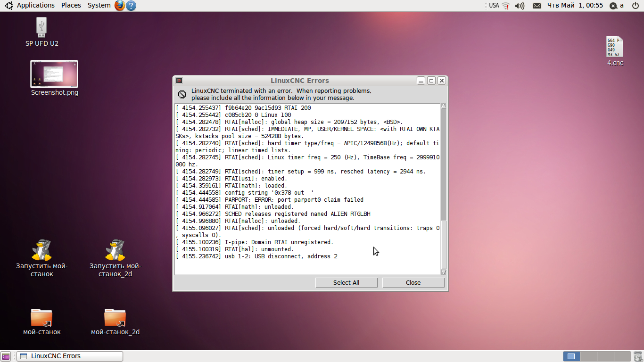Click the "f9b64e20 9ac15d93 RTAI 200" log line
This screenshot has width=644, height=362.
click(268, 108)
